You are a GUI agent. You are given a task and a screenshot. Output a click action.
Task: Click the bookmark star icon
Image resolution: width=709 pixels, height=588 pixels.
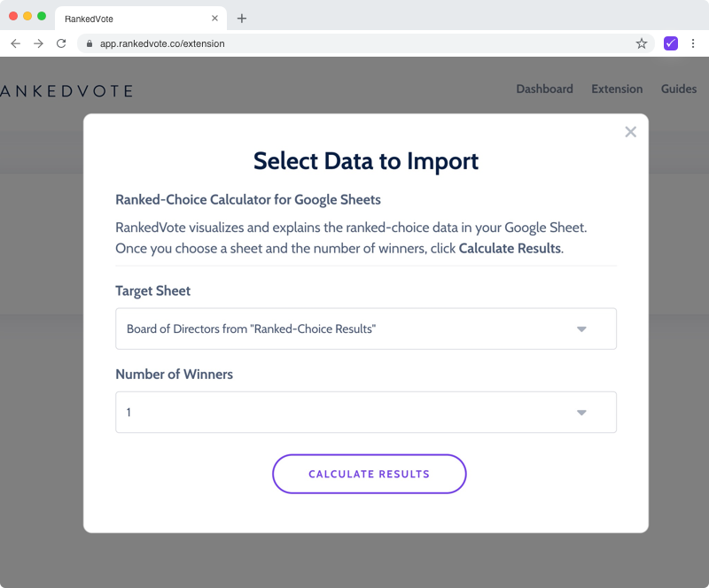point(641,43)
